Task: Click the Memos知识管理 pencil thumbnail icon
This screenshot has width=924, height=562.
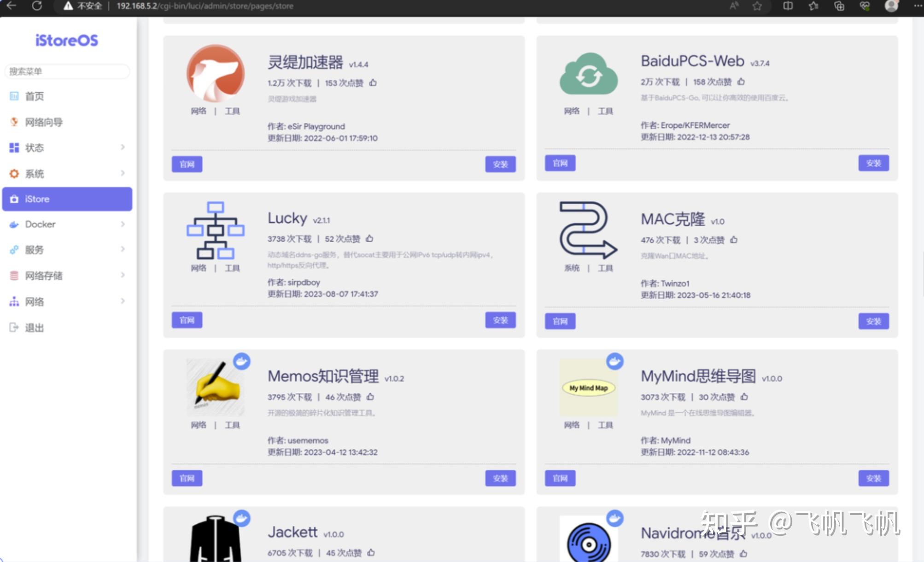Action: point(215,388)
